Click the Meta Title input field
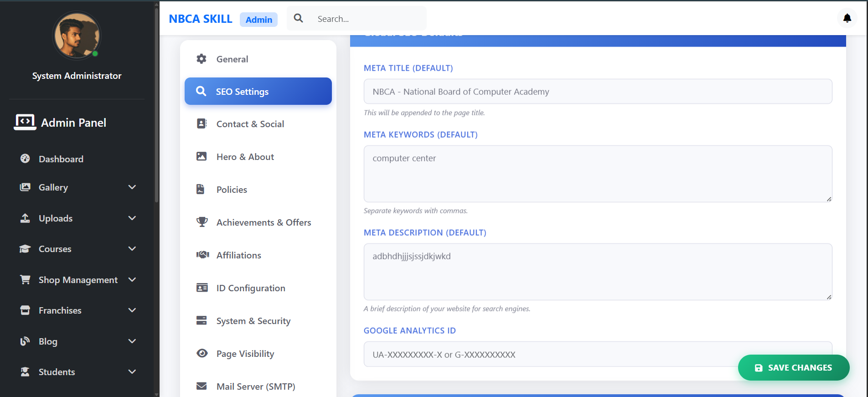This screenshot has width=868, height=397. [598, 92]
